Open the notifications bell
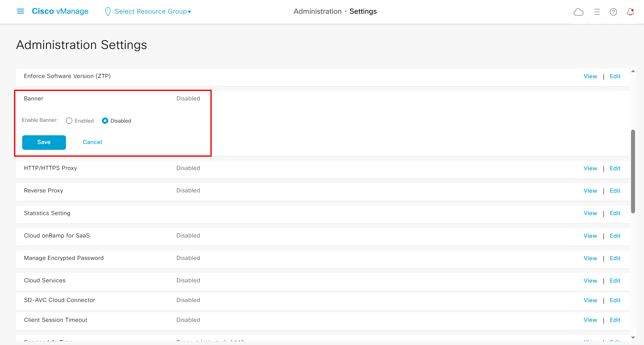The height and width of the screenshot is (345, 644). click(630, 12)
